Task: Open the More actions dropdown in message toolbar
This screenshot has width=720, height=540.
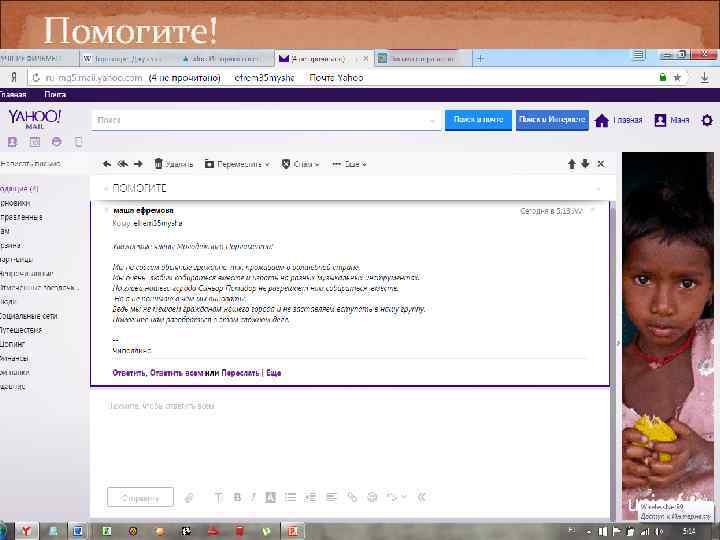Action: pyautogui.click(x=349, y=164)
